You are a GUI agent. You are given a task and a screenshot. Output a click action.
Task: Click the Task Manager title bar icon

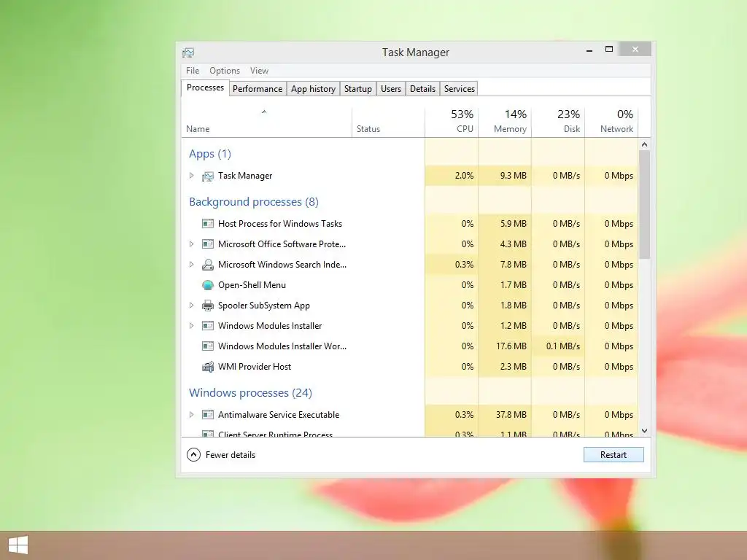pos(188,52)
